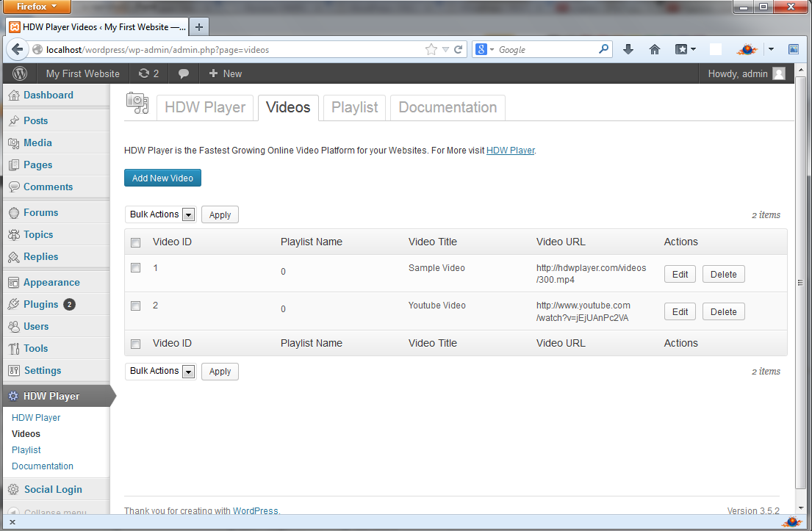The height and width of the screenshot is (531, 812).
Task: Click the search magnifier in Google box
Action: (x=603, y=49)
